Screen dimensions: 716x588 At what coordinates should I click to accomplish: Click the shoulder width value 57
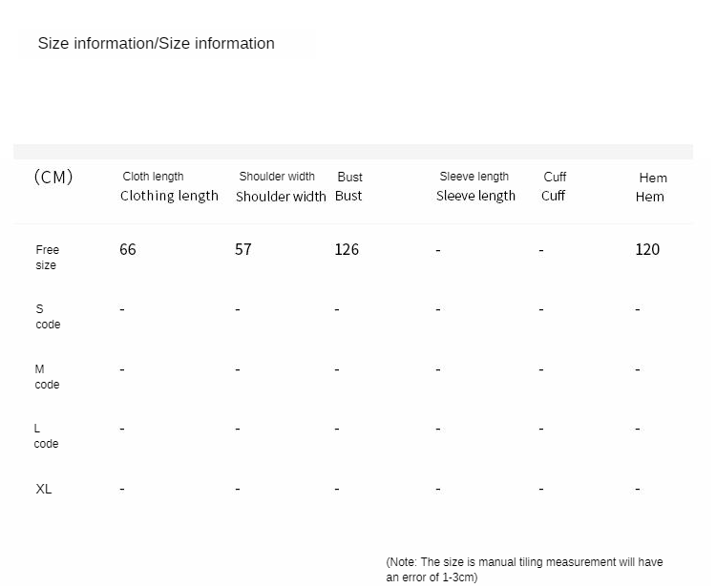243,249
